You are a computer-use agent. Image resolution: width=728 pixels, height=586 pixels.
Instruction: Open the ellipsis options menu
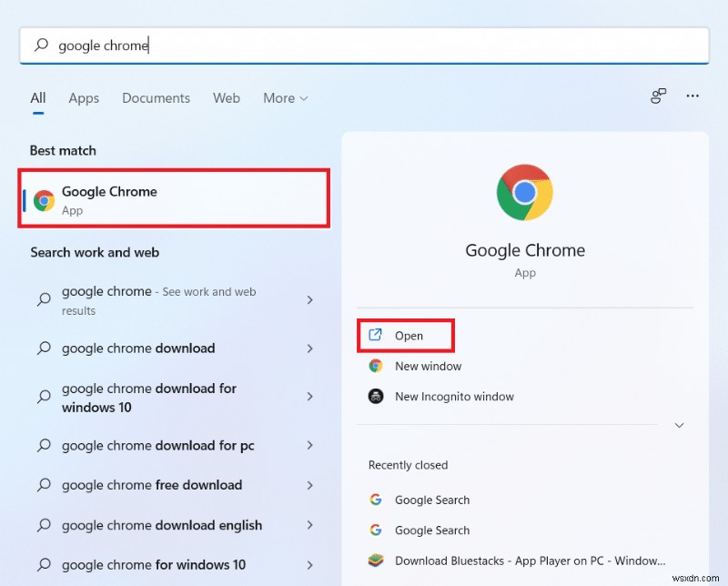(693, 96)
